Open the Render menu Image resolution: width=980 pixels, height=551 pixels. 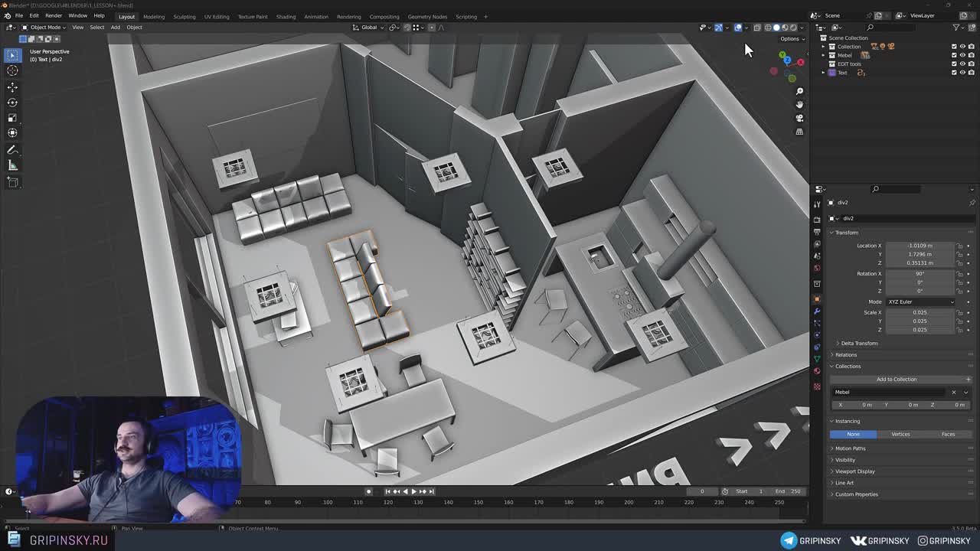point(54,16)
